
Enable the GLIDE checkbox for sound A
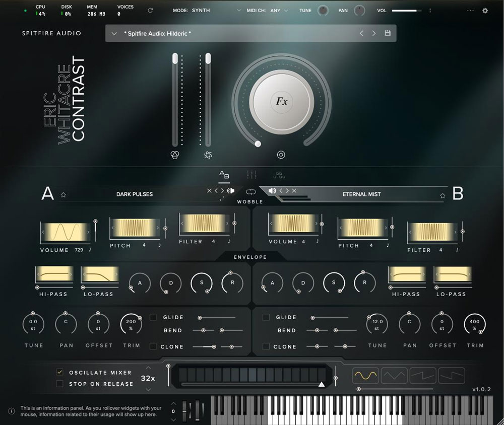pos(153,317)
